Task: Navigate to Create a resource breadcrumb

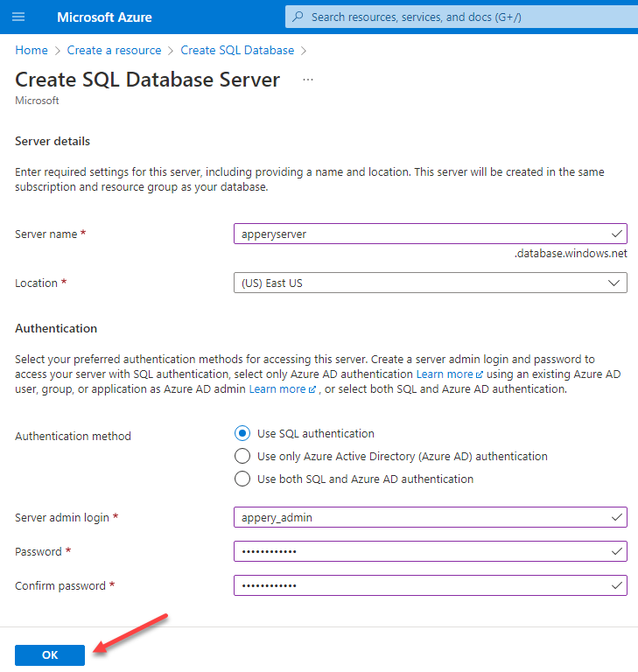Action: (114, 50)
